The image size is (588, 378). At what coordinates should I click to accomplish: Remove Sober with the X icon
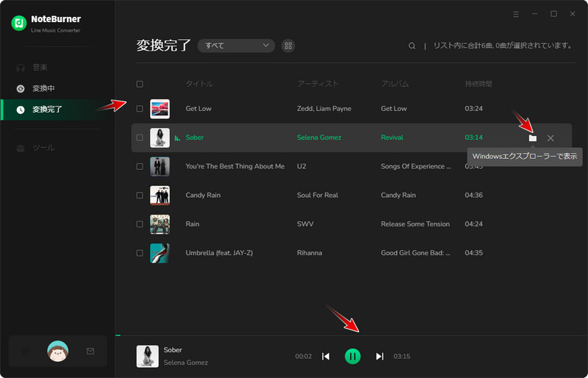tap(551, 138)
